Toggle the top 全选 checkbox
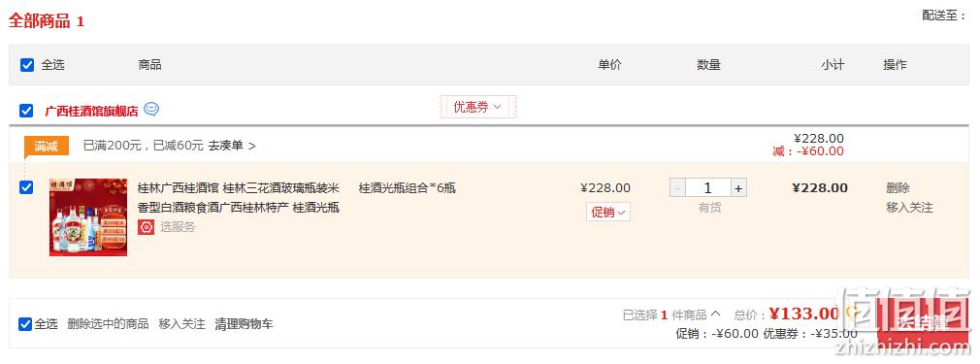Viewport: 980px width, 364px height. point(27,64)
